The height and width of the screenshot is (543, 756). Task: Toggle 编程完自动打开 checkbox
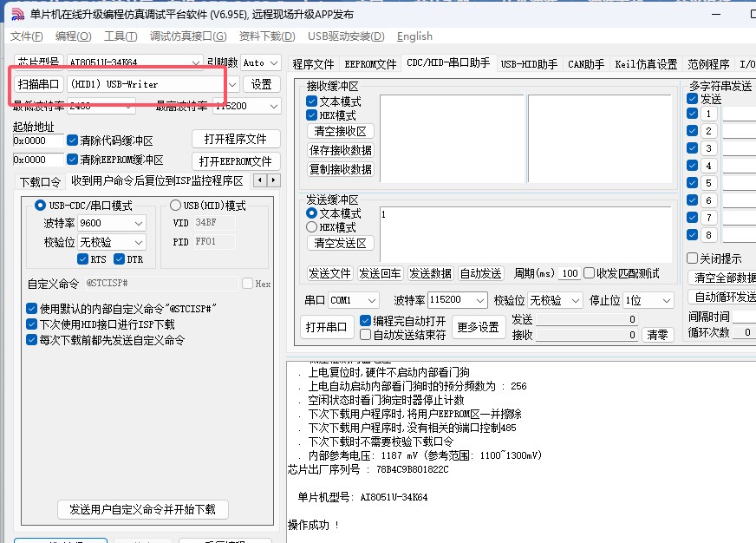(x=365, y=320)
